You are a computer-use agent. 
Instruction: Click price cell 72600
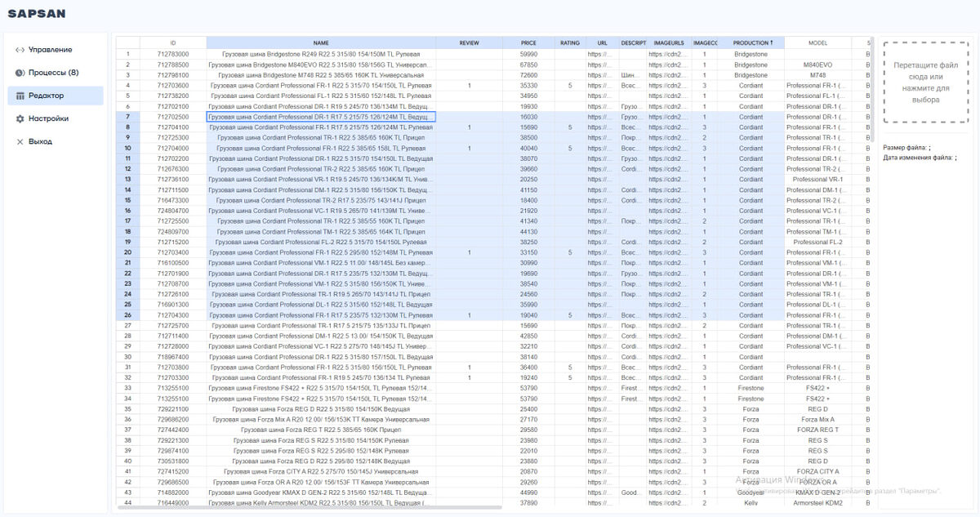coord(529,75)
